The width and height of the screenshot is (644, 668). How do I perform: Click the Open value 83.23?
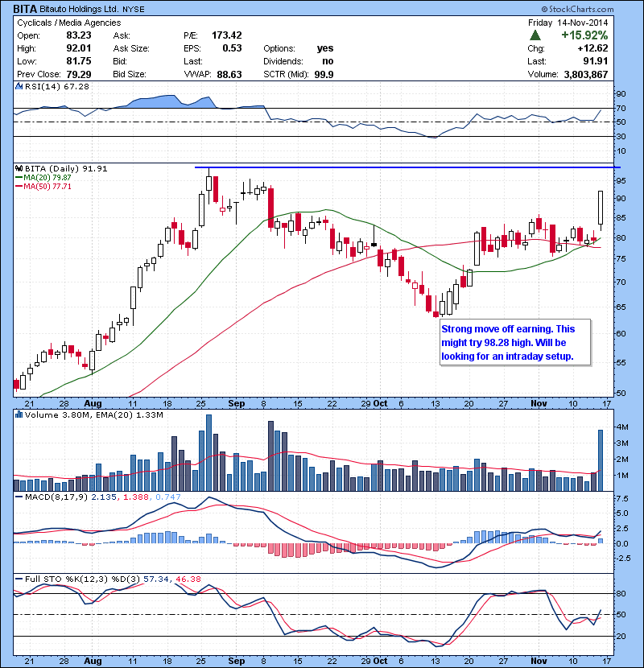79,35
